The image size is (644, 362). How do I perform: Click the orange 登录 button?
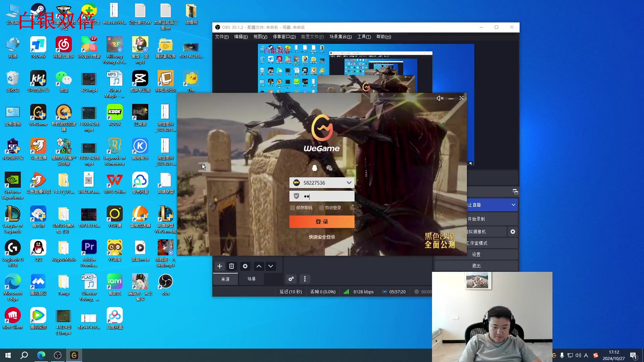click(x=322, y=222)
